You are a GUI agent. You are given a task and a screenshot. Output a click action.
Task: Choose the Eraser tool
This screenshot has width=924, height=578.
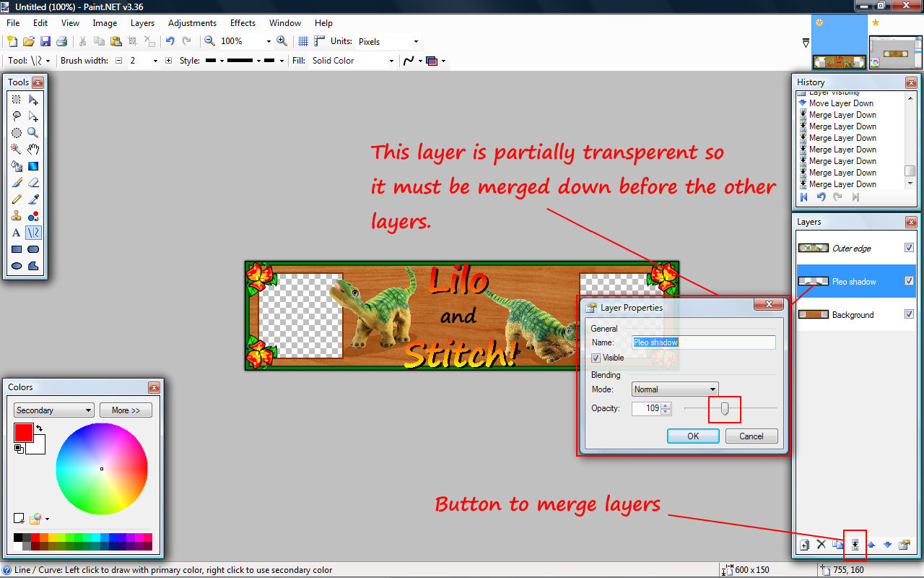pyautogui.click(x=33, y=183)
